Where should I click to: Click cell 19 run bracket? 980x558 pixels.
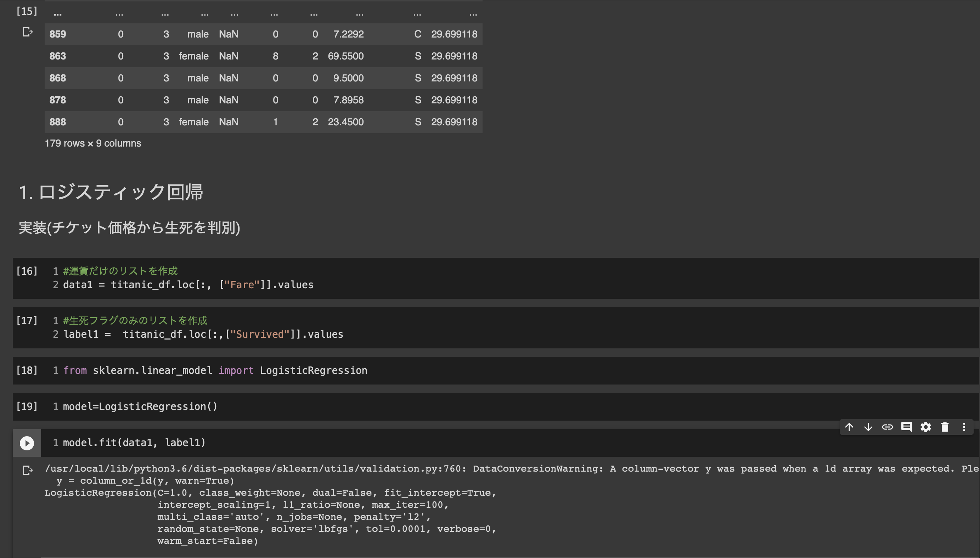(x=27, y=406)
